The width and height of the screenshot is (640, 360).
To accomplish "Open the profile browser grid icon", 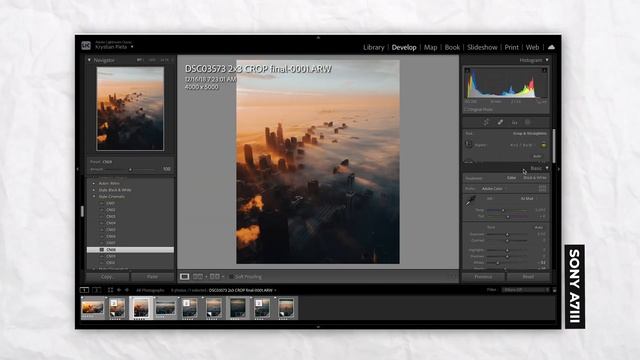I will point(542,188).
